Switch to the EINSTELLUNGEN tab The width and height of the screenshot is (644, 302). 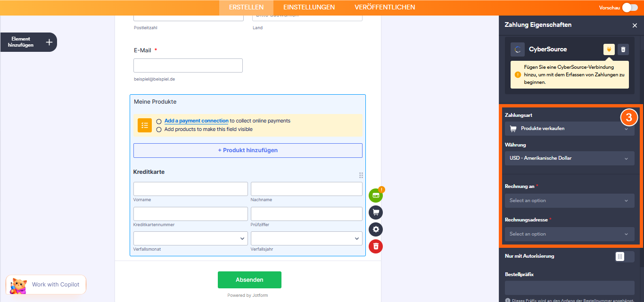[x=308, y=7]
